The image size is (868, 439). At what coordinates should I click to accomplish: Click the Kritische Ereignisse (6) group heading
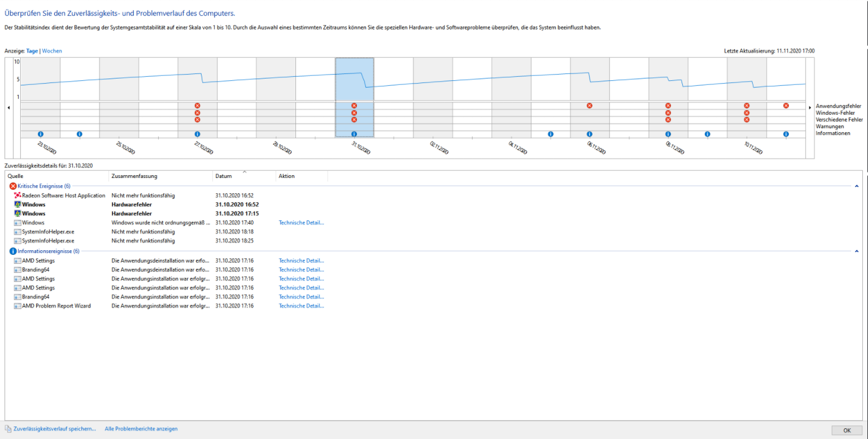tap(44, 186)
